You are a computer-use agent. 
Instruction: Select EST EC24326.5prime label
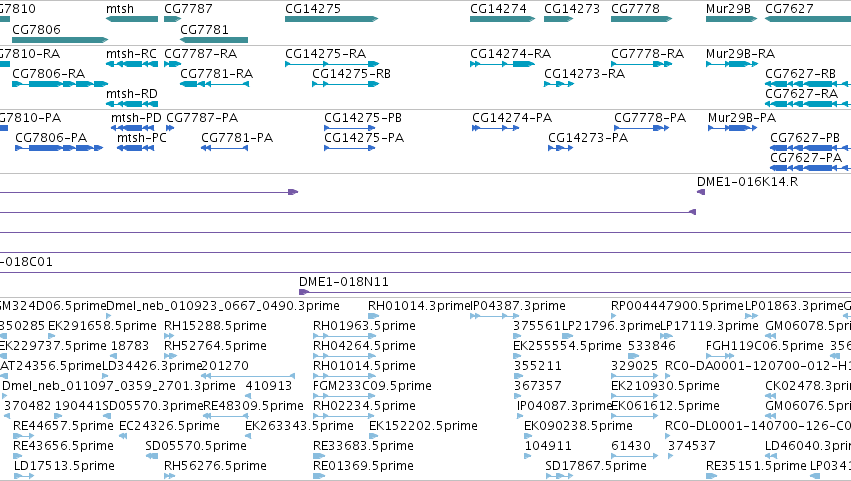(x=169, y=426)
